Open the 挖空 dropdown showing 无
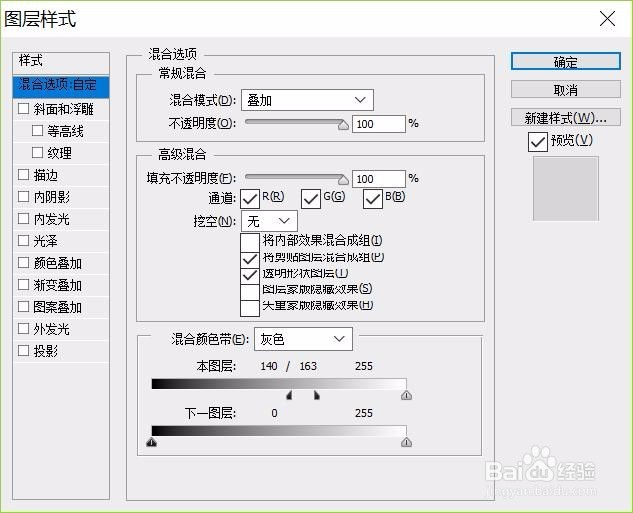Image resolution: width=633 pixels, height=513 pixels. (269, 221)
